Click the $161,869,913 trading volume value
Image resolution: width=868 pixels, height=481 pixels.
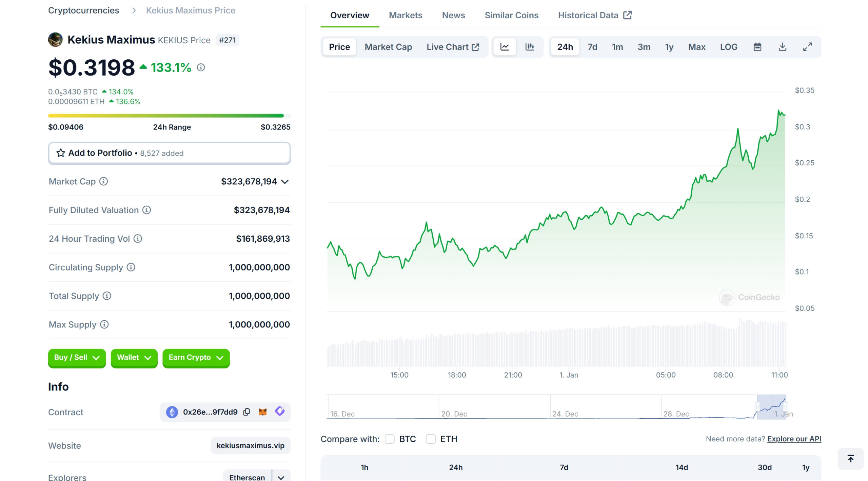click(x=263, y=239)
